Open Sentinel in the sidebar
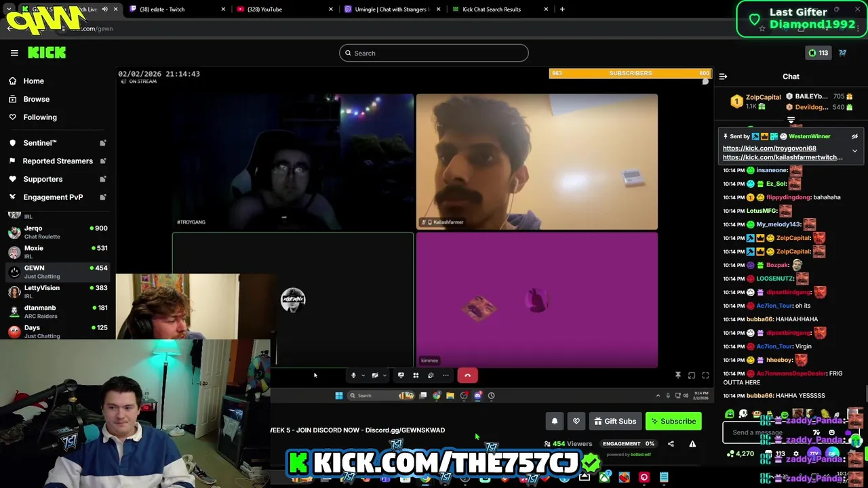 click(x=57, y=143)
